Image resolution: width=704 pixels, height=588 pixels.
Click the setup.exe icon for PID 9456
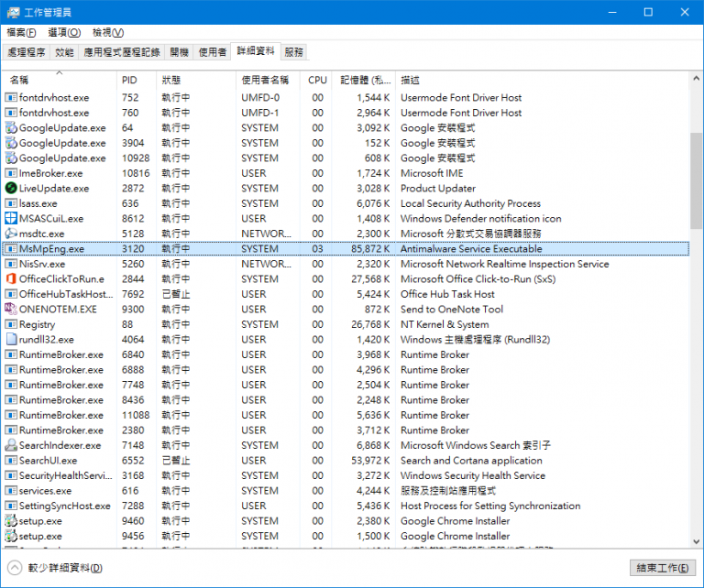click(11, 536)
